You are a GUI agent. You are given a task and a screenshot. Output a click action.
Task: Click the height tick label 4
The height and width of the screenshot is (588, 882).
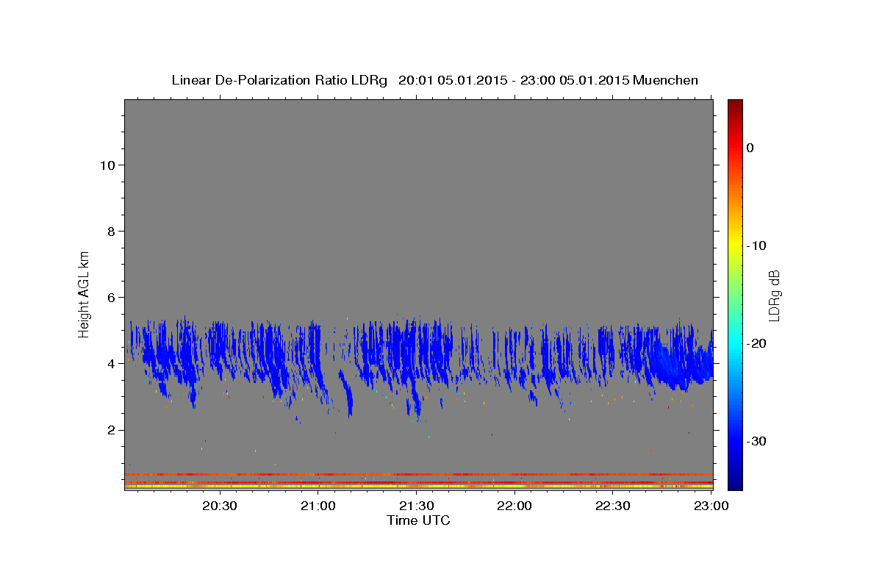click(110, 364)
